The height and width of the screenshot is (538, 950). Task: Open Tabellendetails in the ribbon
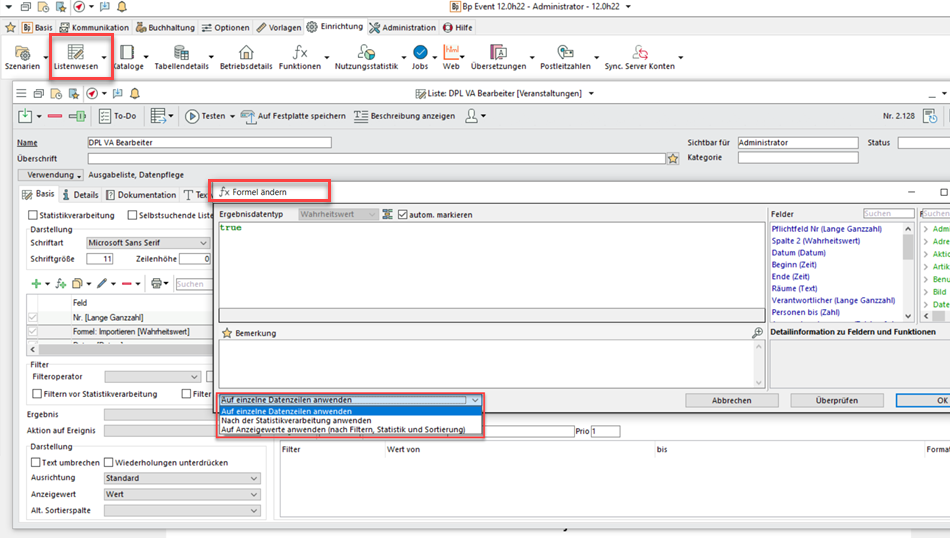pyautogui.click(x=181, y=57)
